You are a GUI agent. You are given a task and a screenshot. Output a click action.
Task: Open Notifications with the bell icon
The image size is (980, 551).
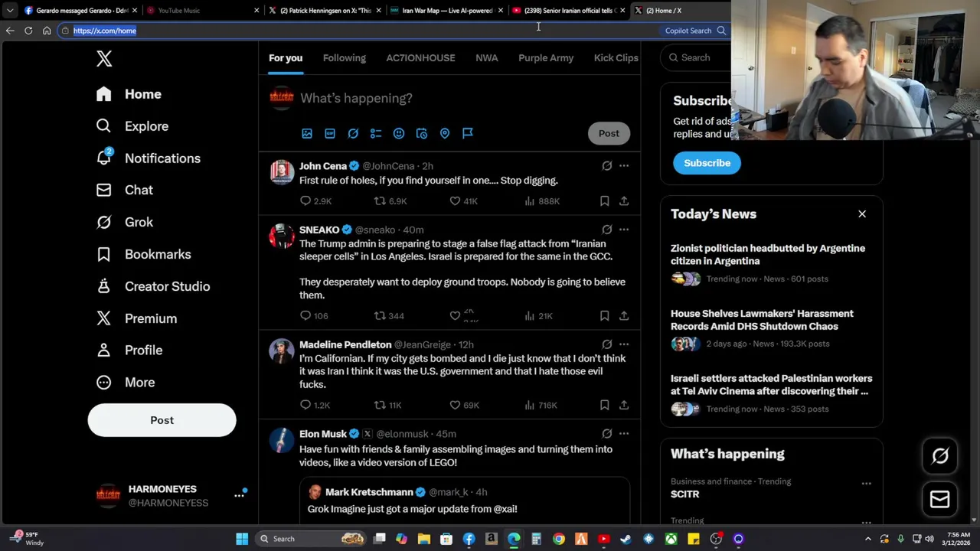click(148, 158)
